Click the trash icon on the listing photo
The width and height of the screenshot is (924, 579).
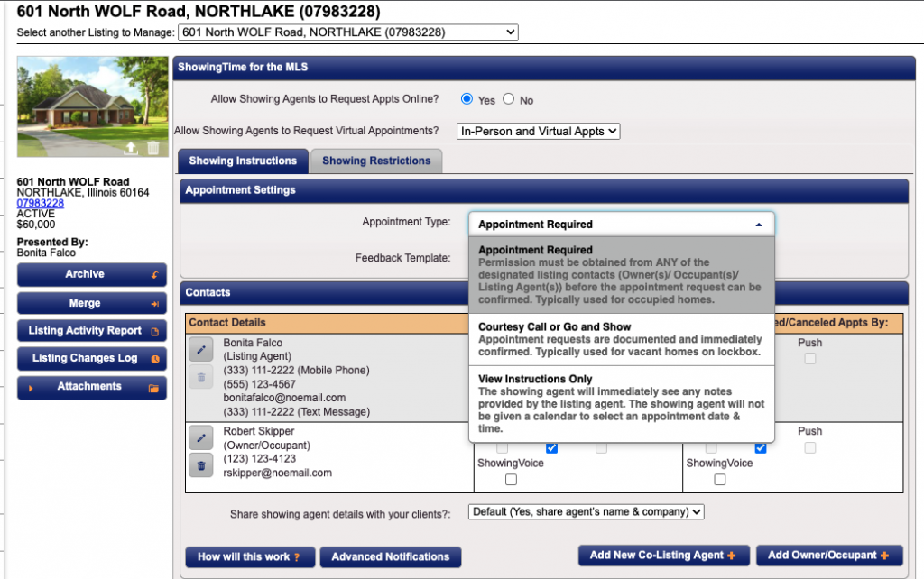(152, 148)
